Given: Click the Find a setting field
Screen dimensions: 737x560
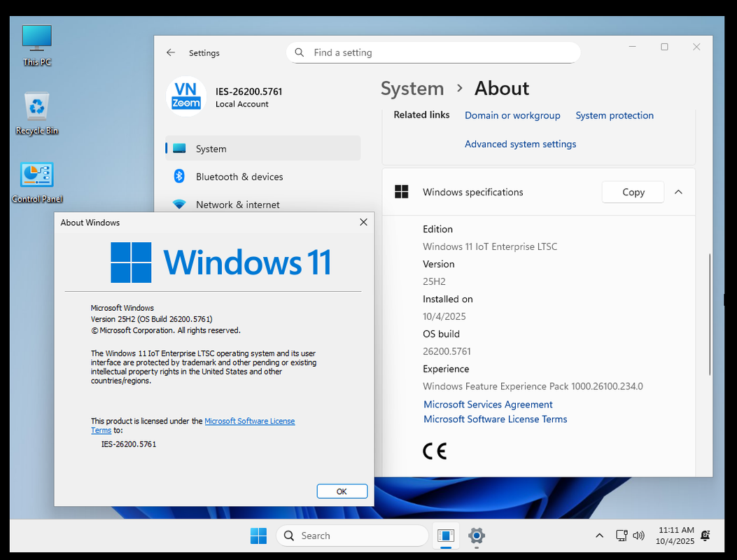Looking at the screenshot, I should tap(433, 52).
